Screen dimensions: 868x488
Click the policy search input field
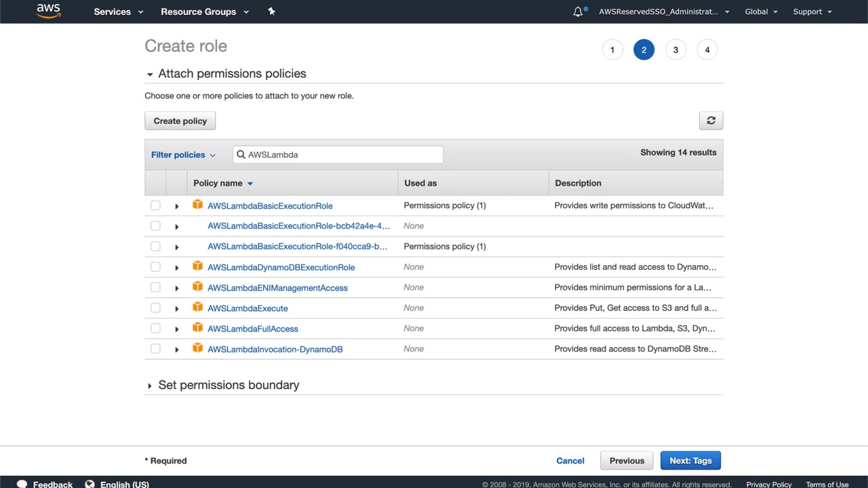tap(342, 155)
